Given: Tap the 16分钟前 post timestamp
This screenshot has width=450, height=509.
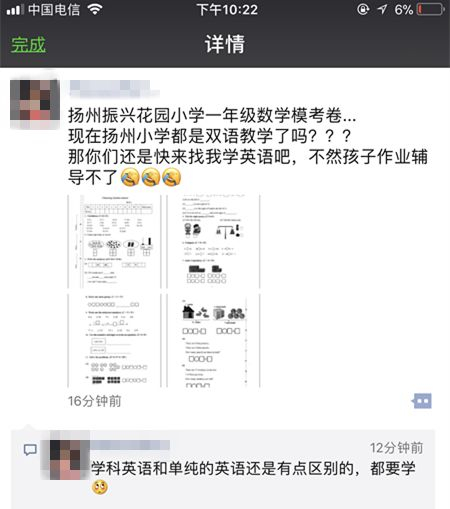Looking at the screenshot, I should [x=95, y=401].
